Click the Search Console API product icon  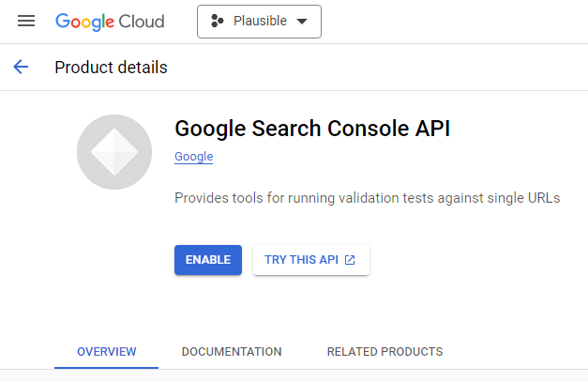point(114,152)
